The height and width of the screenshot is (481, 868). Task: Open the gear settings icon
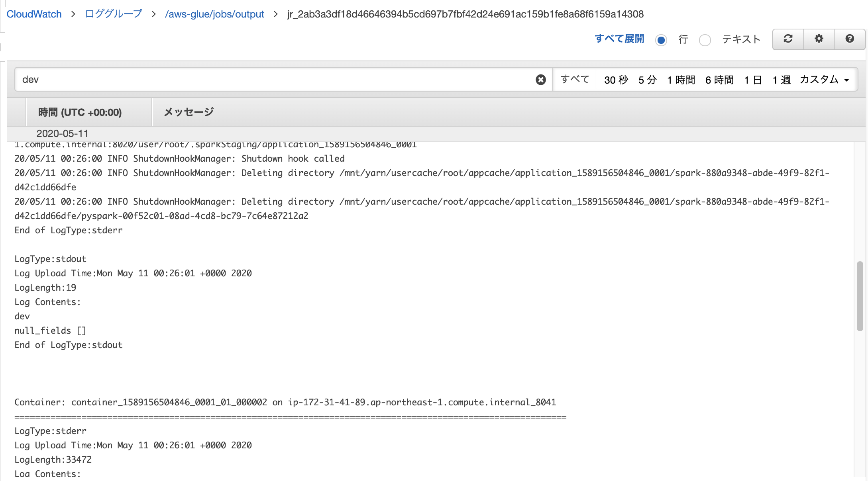pos(819,39)
